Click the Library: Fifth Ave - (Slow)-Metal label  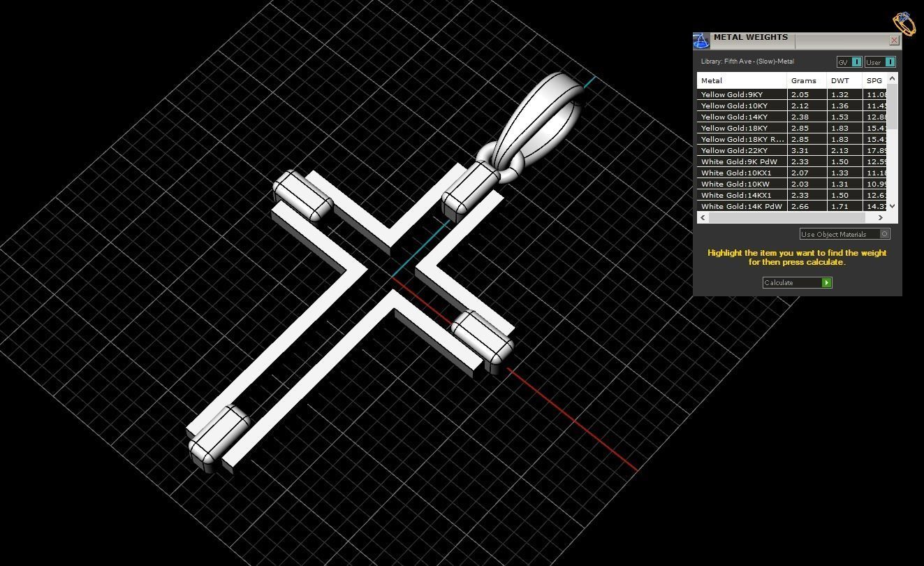(747, 61)
